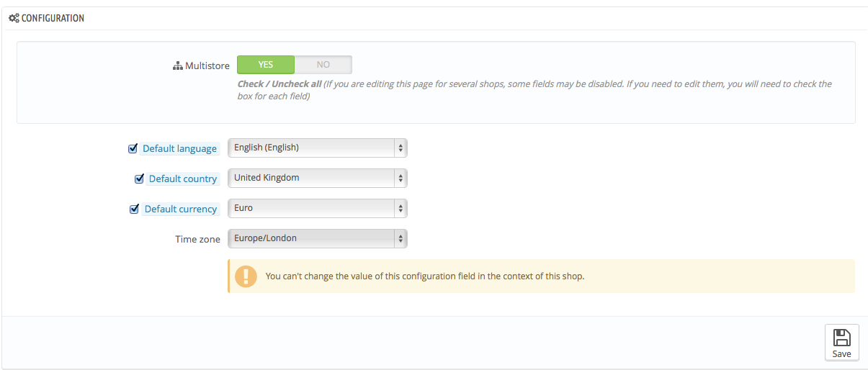Click the Default language label
This screenshot has height=370, width=868.
tap(179, 148)
